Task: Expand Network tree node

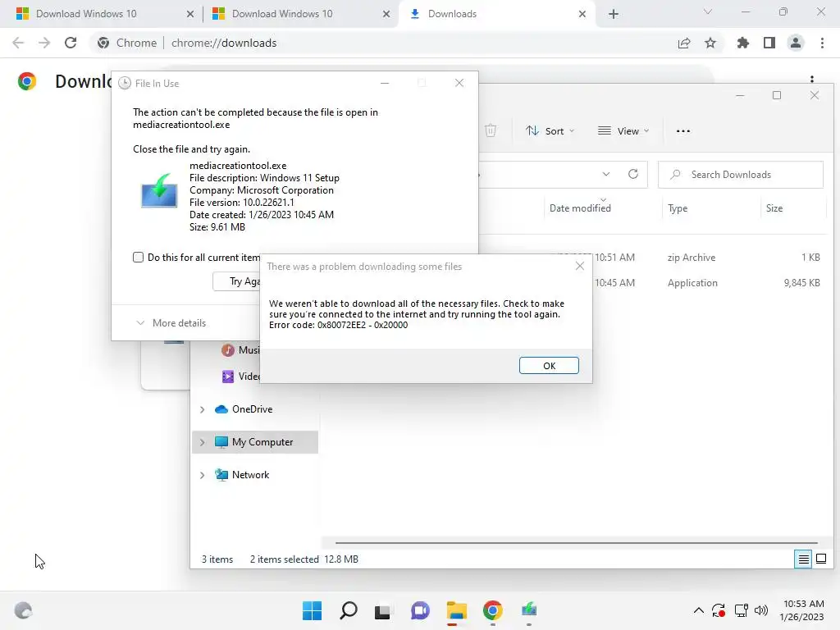Action: click(202, 475)
